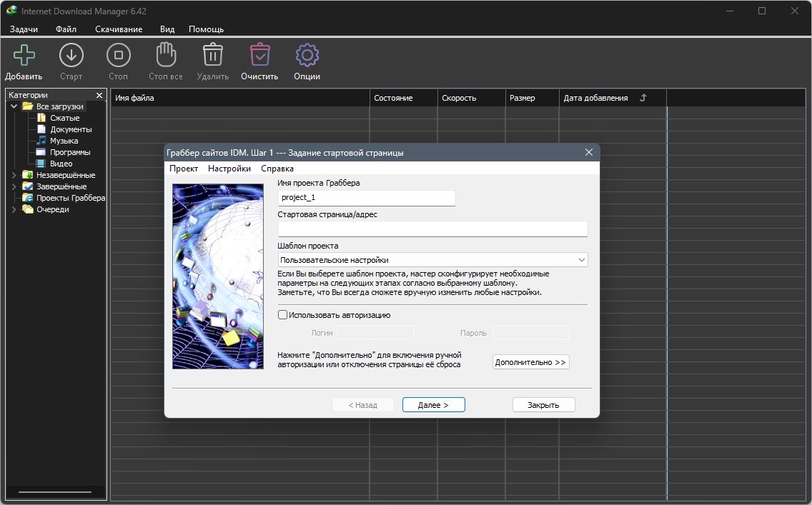Expand the Очереди tree node

tap(14, 209)
